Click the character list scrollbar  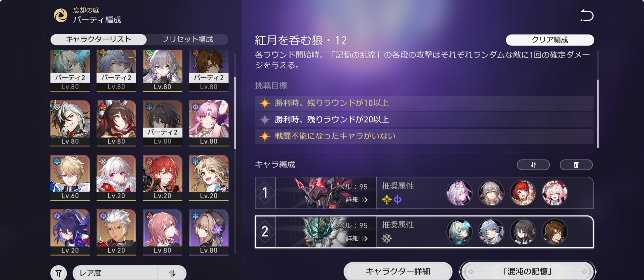coord(235,113)
